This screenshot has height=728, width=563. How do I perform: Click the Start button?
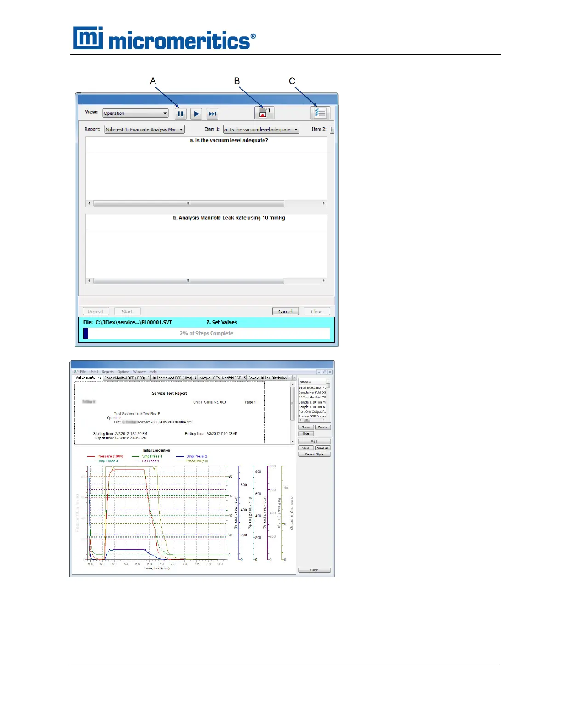[x=127, y=312]
